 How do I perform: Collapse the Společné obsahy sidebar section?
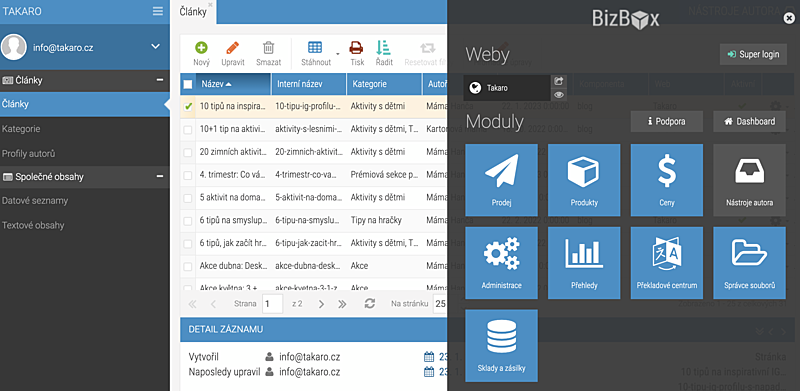click(x=160, y=177)
